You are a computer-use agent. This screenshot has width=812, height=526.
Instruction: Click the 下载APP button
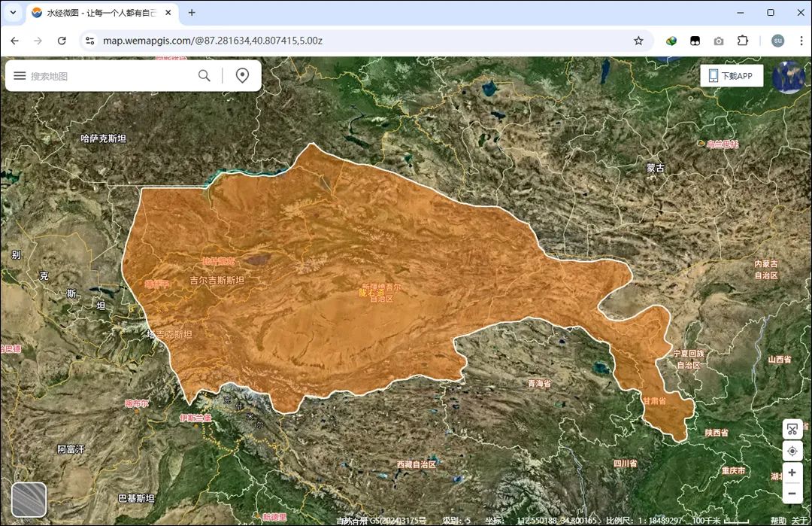[732, 76]
